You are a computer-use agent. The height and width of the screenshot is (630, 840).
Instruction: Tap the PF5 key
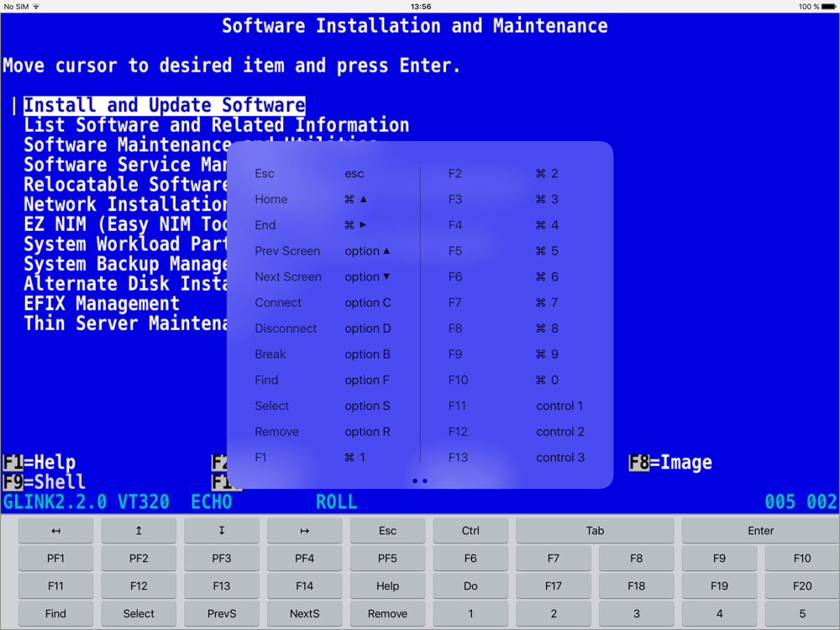click(x=387, y=559)
